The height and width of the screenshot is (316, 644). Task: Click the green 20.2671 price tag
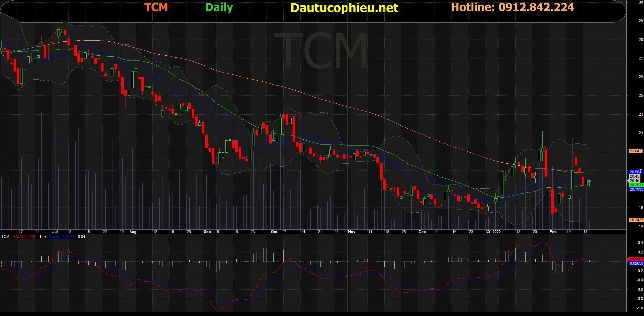click(636, 185)
